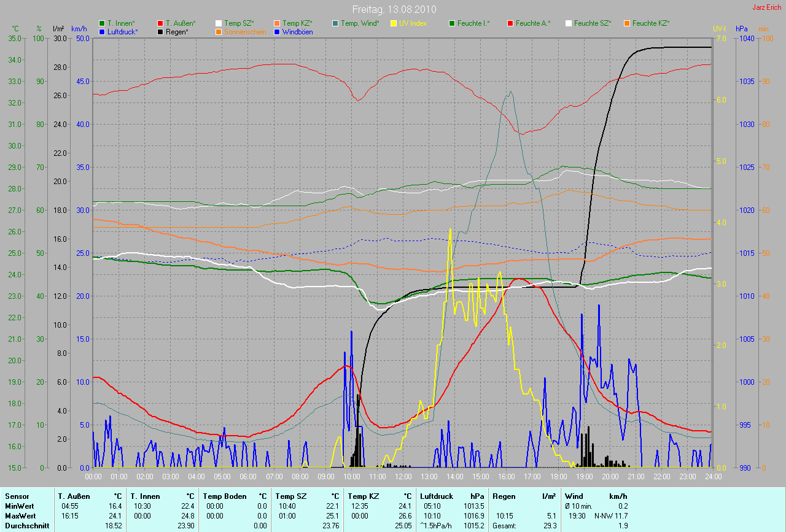
Task: Click the green T. Innen legend swatch
Action: 102,23
